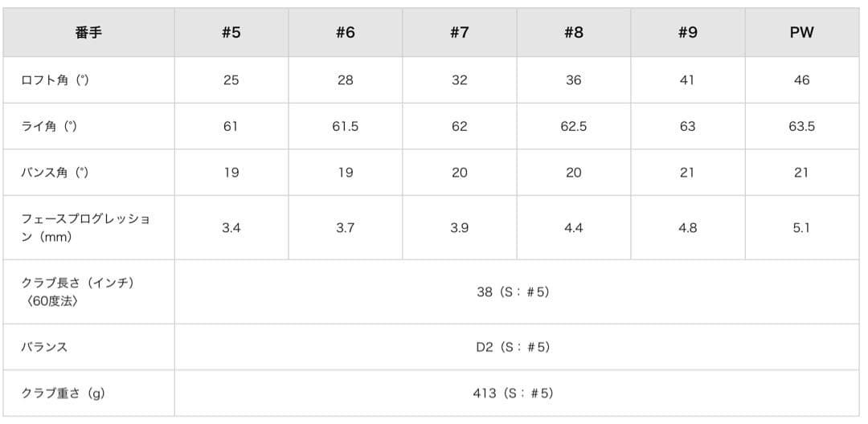Click the 番手 header cell

click(x=88, y=33)
